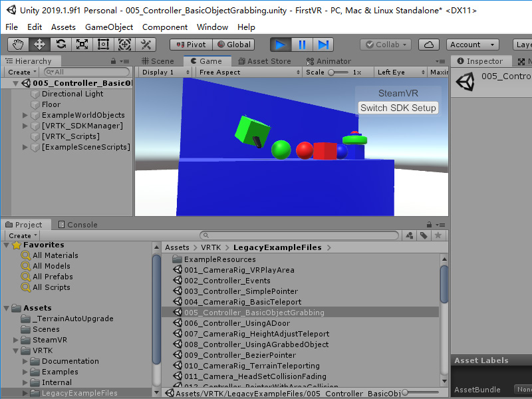This screenshot has width=532, height=399.
Task: Expand the SteamVR folder
Action: coord(15,340)
